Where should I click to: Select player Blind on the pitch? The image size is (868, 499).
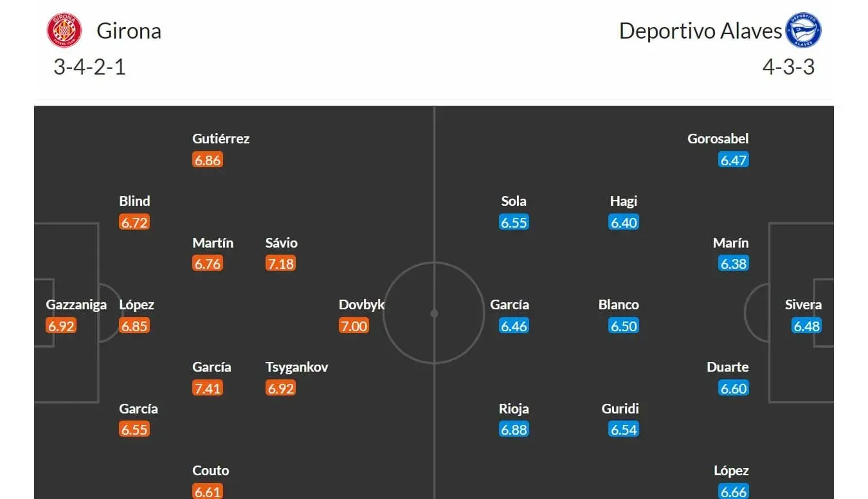pyautogui.click(x=134, y=201)
